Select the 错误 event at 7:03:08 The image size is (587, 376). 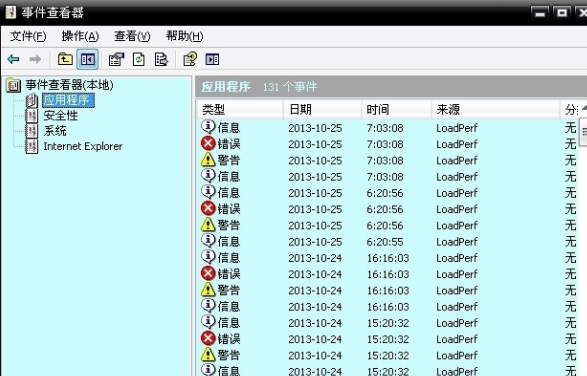(x=387, y=144)
